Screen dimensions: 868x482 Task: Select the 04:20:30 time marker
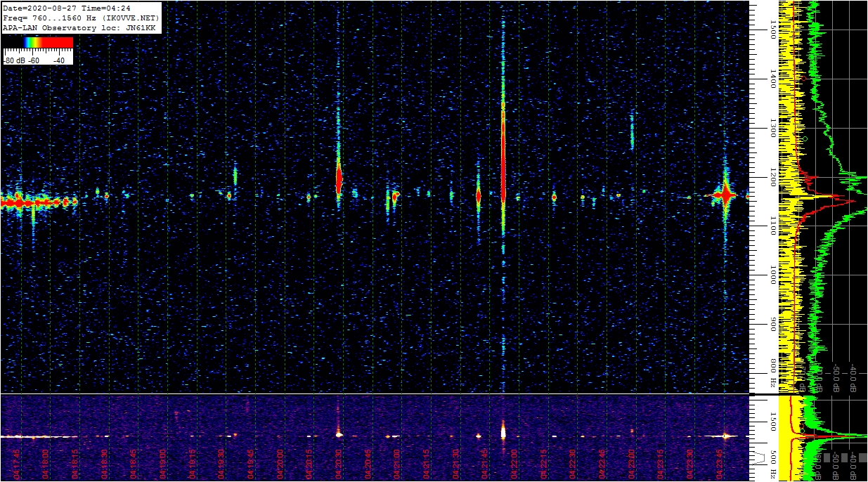(x=338, y=464)
